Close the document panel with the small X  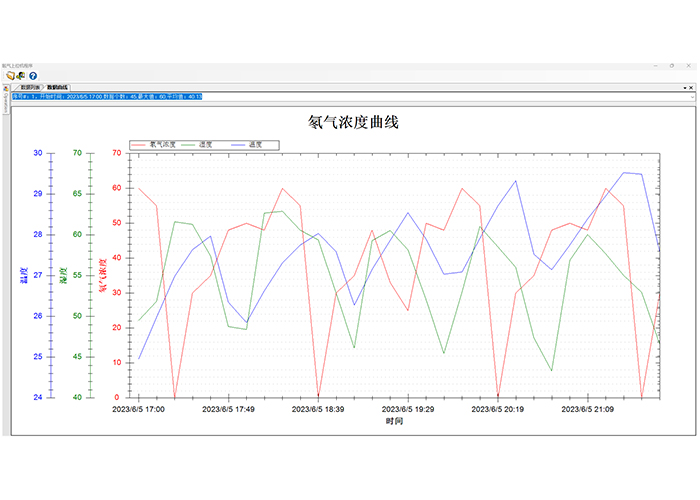[x=691, y=88]
